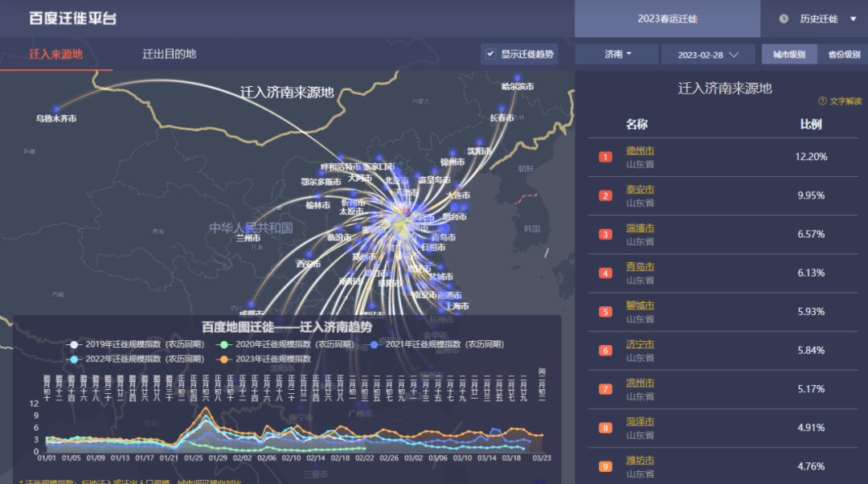Toggle 2020年迁徙规模指数 legend series
Image resolution: width=868 pixels, height=484 pixels.
(285, 344)
